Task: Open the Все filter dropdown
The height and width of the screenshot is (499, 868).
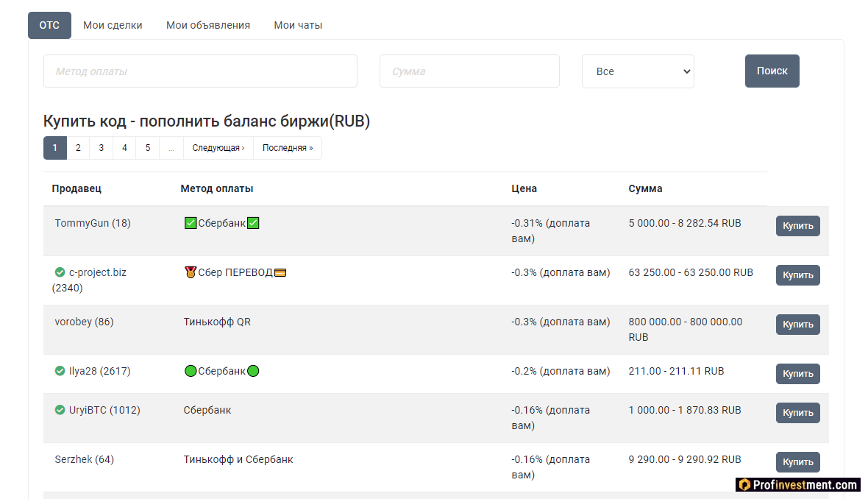Action: click(638, 71)
